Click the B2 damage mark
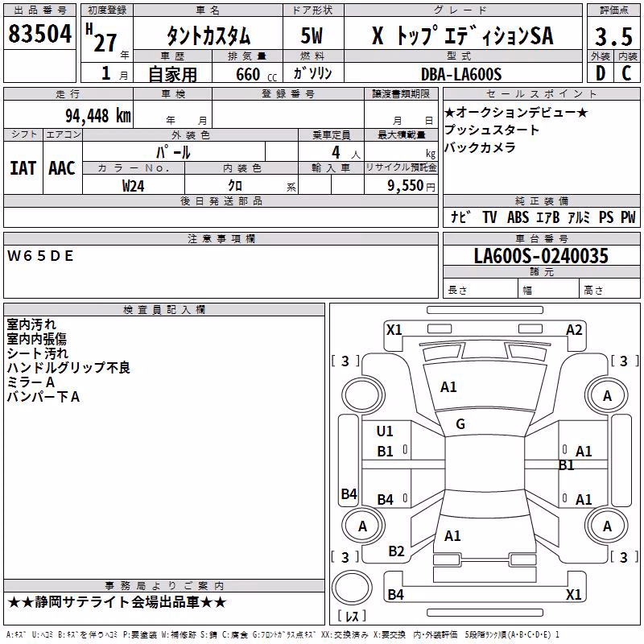Screen dimensions: 644x644 tap(396, 551)
